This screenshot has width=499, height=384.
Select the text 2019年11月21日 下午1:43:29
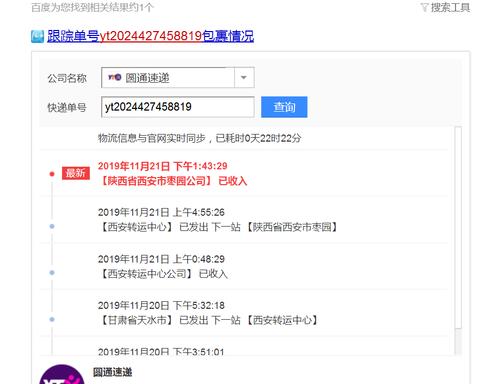(163, 166)
